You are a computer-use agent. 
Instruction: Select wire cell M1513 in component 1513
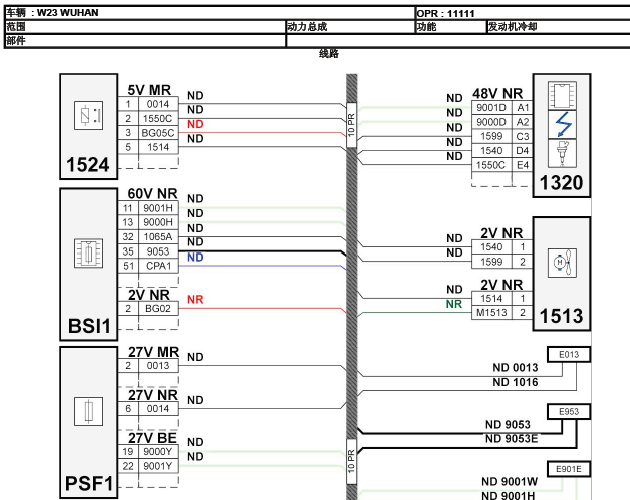coord(492,313)
